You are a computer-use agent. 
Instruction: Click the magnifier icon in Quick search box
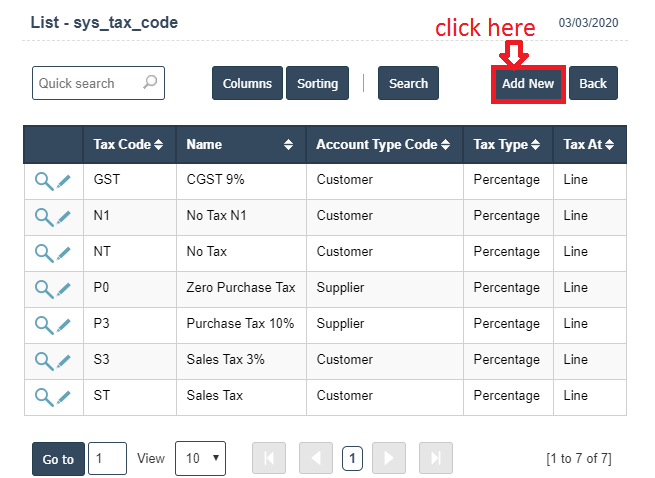point(150,83)
